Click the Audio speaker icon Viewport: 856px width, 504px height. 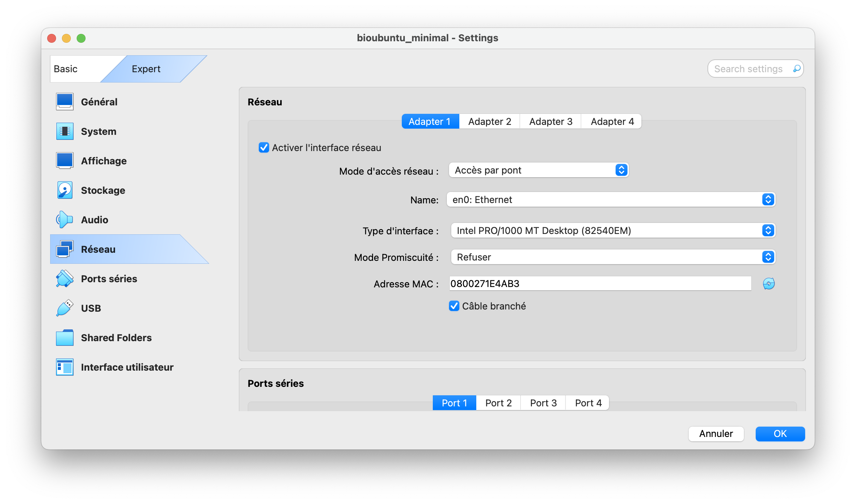tap(65, 220)
